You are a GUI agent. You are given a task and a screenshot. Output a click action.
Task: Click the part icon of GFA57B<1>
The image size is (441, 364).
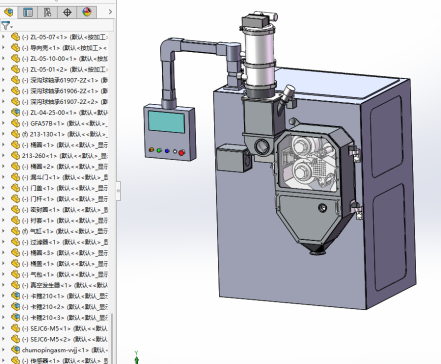tap(15, 123)
